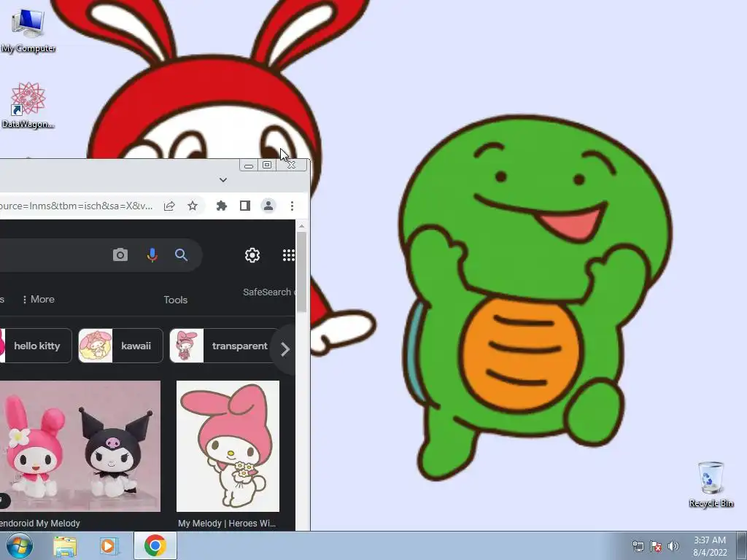Click the My Melody | Heroes Wi... caption
The width and height of the screenshot is (747, 560).
[227, 523]
